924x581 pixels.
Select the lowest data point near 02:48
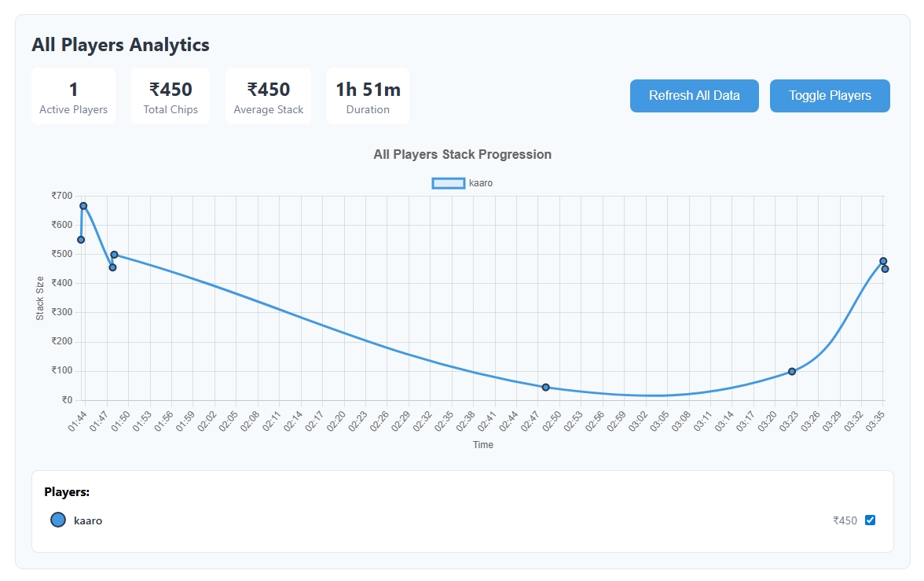point(546,387)
